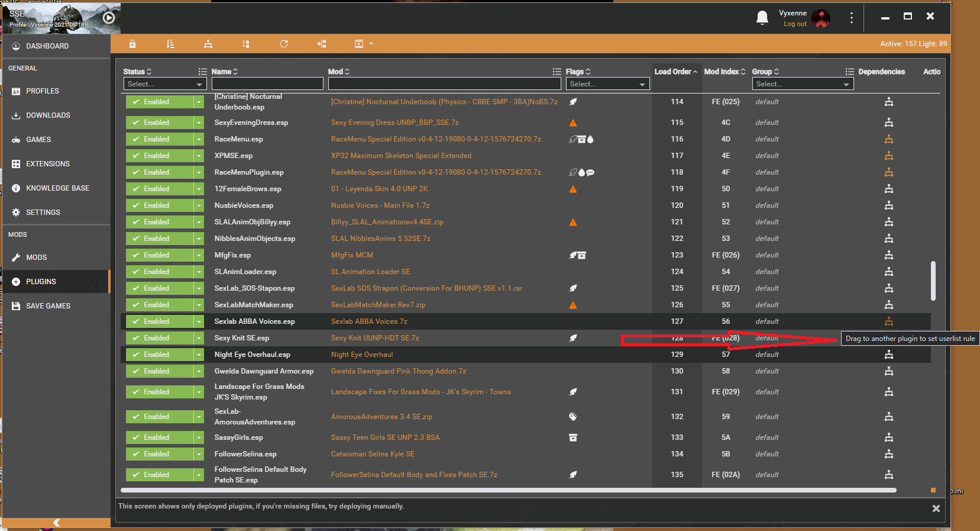Expand the film-strip tool dropdown arrow
This screenshot has width=980, height=531.
(371, 44)
